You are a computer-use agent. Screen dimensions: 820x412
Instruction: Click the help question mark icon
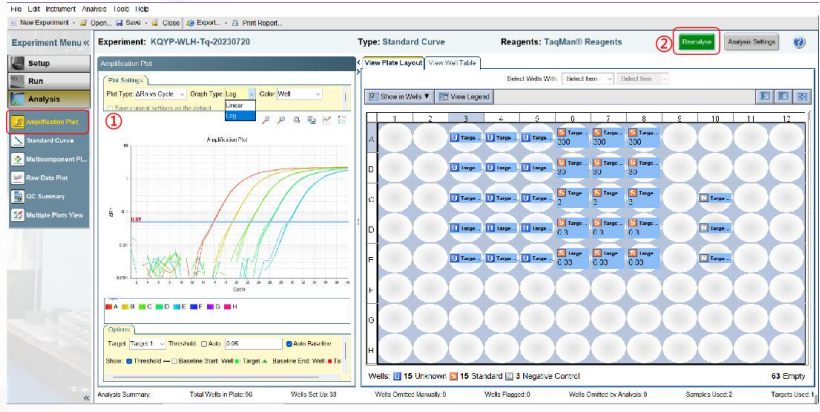click(x=799, y=43)
